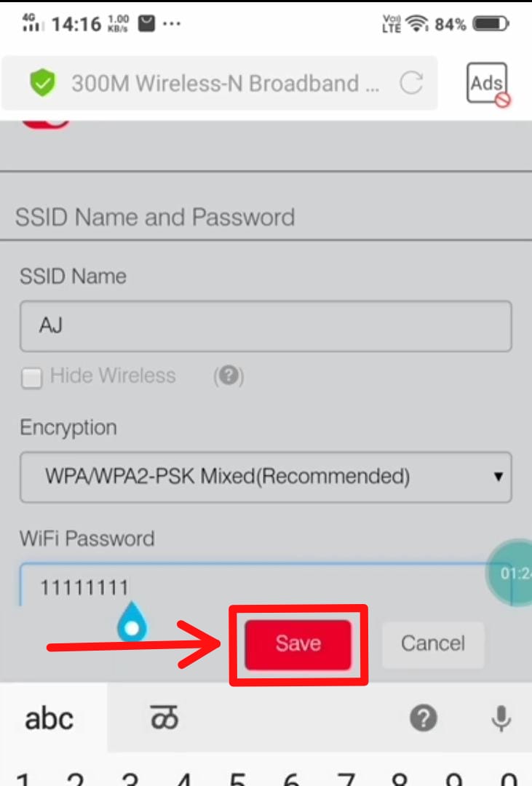Save the wireless settings

[x=298, y=644]
